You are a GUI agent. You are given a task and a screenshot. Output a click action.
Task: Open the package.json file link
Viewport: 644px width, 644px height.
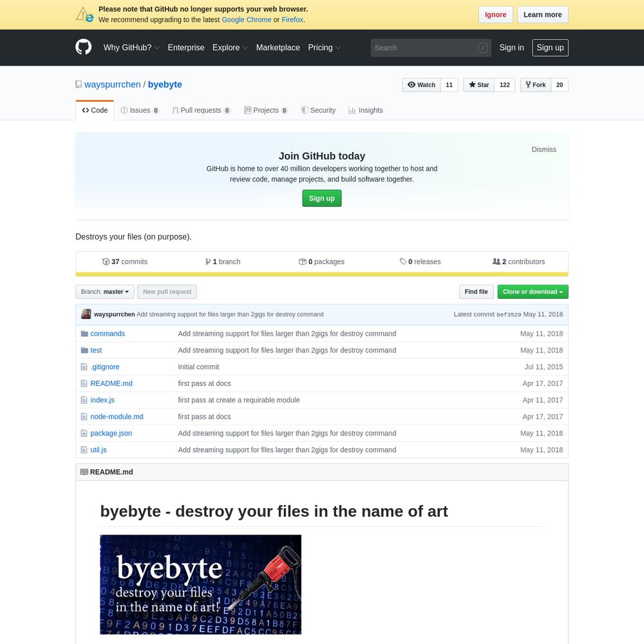click(x=111, y=433)
